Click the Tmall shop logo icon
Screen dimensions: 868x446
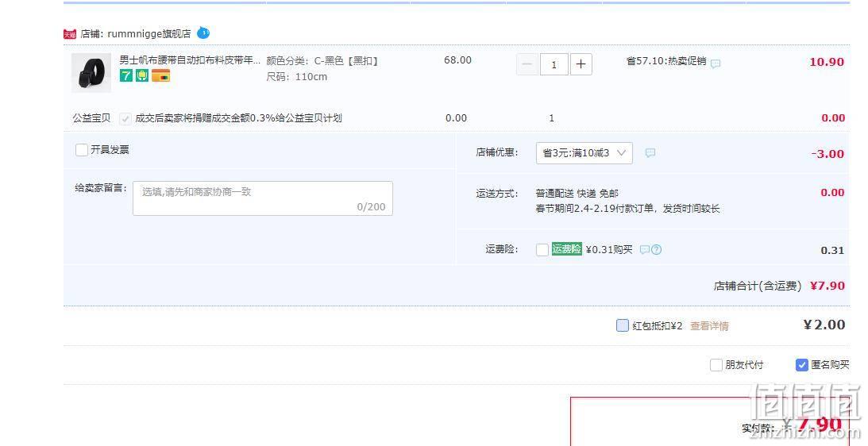[x=69, y=34]
